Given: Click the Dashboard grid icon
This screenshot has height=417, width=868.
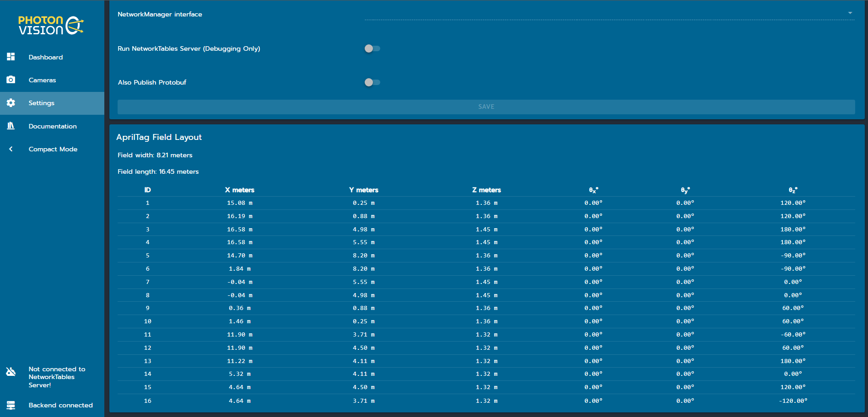Looking at the screenshot, I should point(11,57).
